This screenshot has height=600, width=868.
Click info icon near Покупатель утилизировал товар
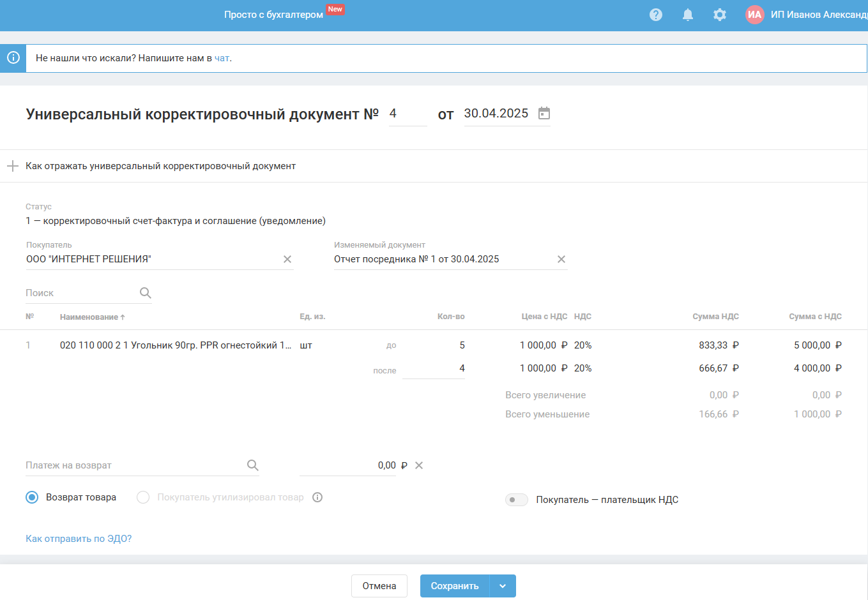[317, 497]
